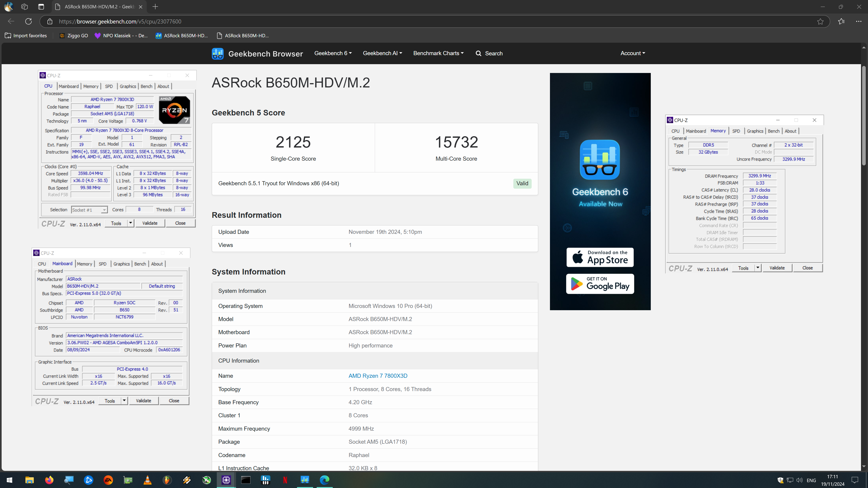This screenshot has width=868, height=488.
Task: Open the tab actions menu icon
Action: point(41,7)
